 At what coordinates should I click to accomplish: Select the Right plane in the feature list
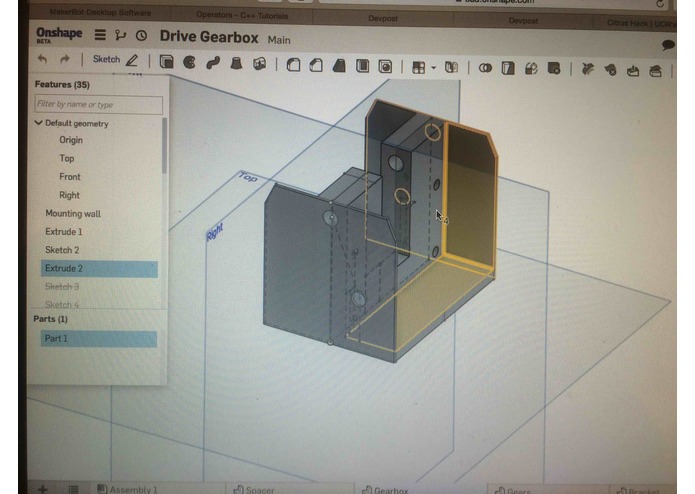coord(69,195)
